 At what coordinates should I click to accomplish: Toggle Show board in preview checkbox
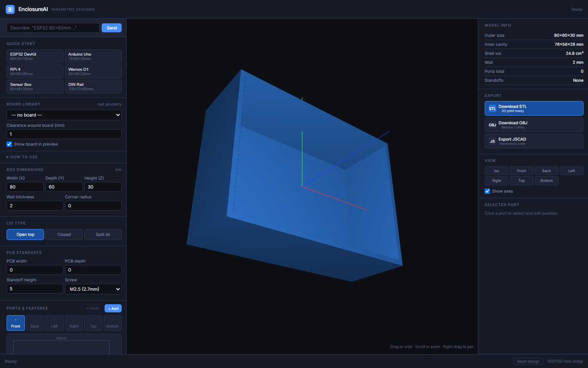(9, 144)
